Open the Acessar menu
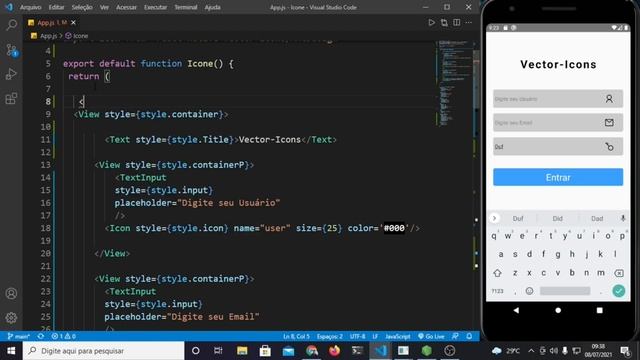640x360 pixels. pos(126,7)
